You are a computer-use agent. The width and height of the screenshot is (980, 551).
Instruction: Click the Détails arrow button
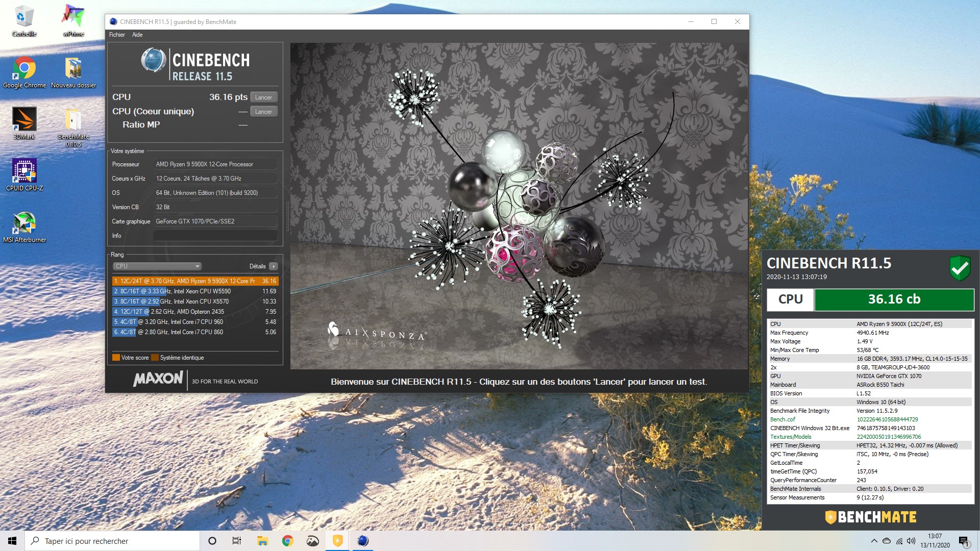coord(274,266)
